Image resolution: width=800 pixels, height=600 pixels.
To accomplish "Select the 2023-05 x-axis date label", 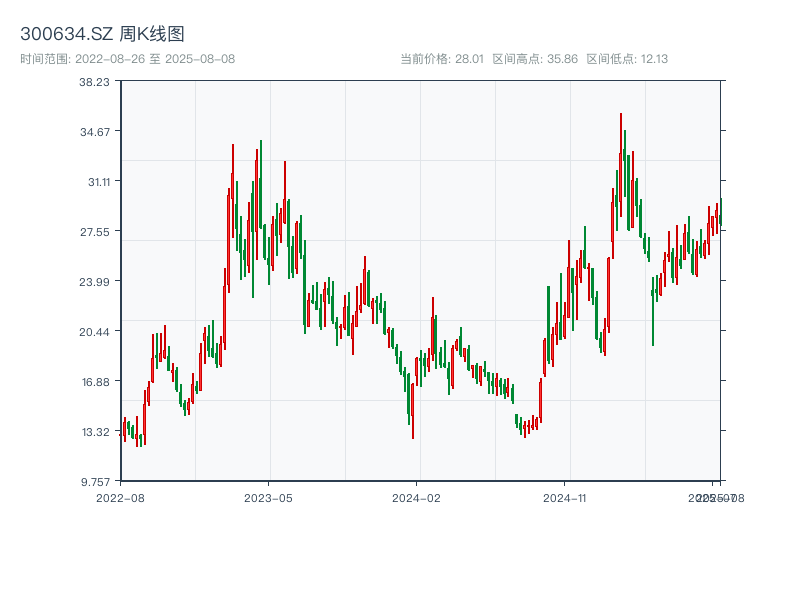I will 268,497.
